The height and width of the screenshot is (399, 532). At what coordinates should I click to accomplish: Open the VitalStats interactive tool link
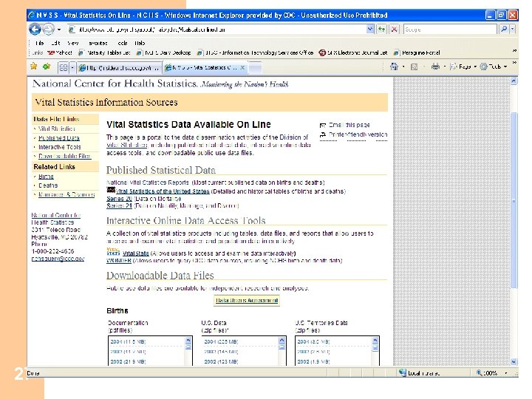coord(136,253)
